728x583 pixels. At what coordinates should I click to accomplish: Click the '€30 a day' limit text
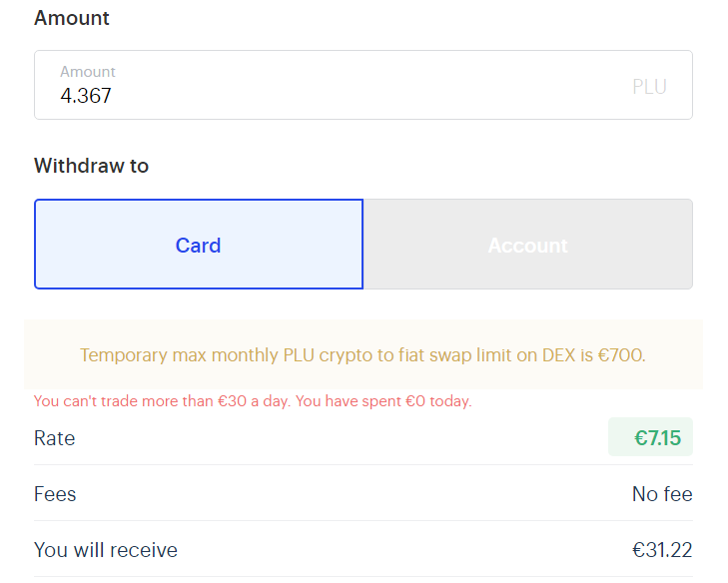[254, 401]
